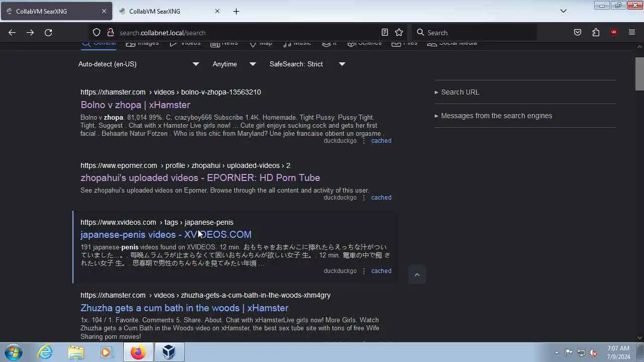
Task: Open cached copy of eporner.com result
Action: tap(381, 198)
